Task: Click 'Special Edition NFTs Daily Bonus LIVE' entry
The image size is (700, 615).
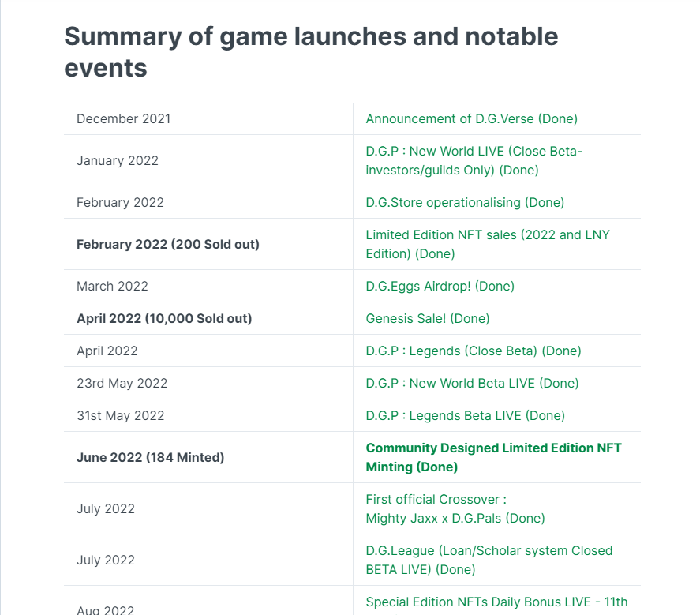Action: click(496, 602)
